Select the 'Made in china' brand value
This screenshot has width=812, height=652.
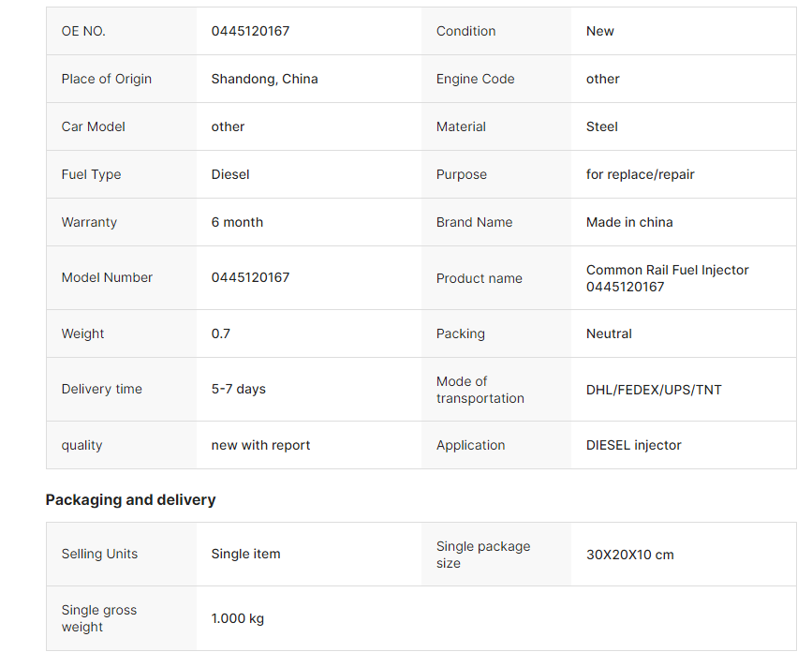click(x=629, y=222)
